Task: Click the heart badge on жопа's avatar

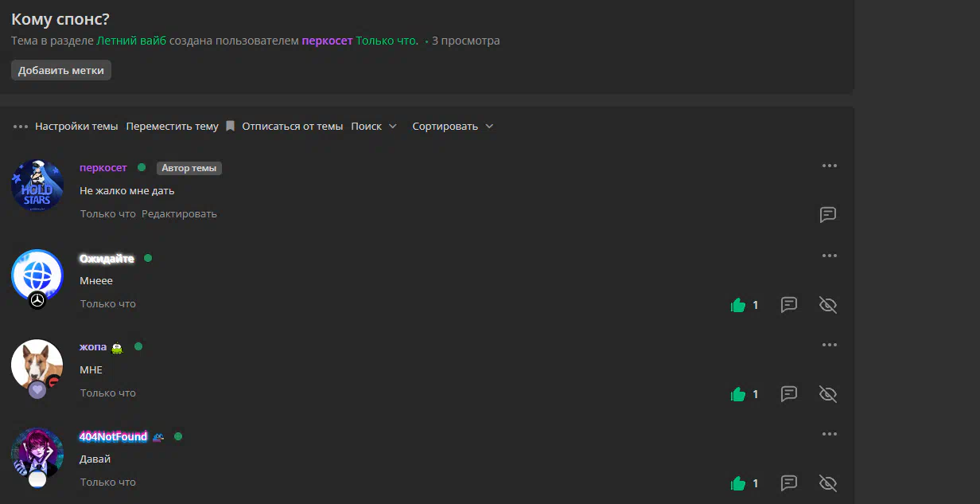Action: click(37, 390)
